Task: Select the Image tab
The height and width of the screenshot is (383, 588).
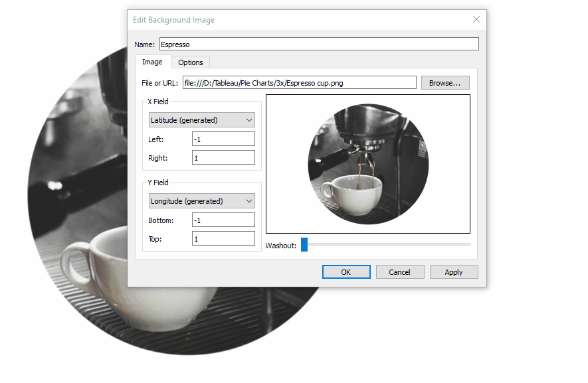Action: tap(152, 62)
